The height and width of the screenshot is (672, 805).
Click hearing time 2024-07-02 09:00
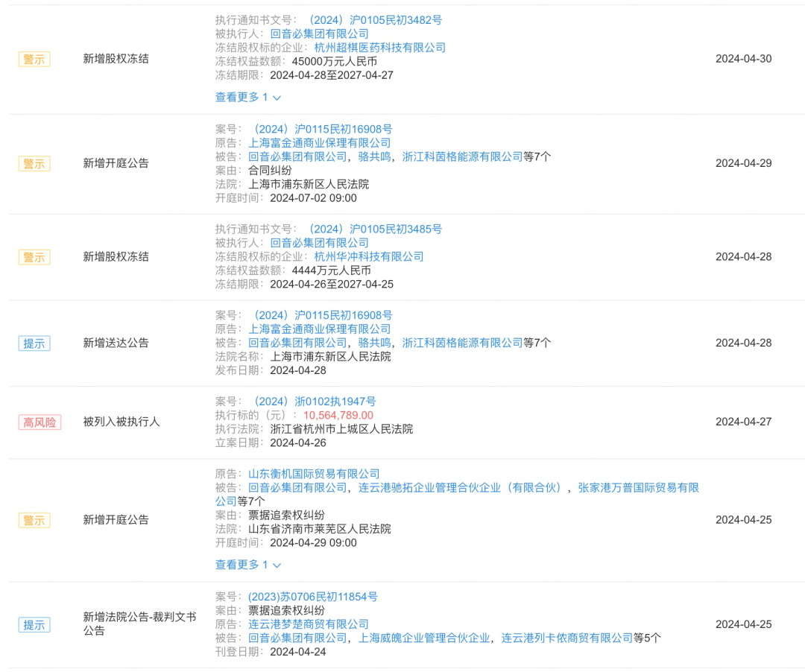pyautogui.click(x=313, y=198)
